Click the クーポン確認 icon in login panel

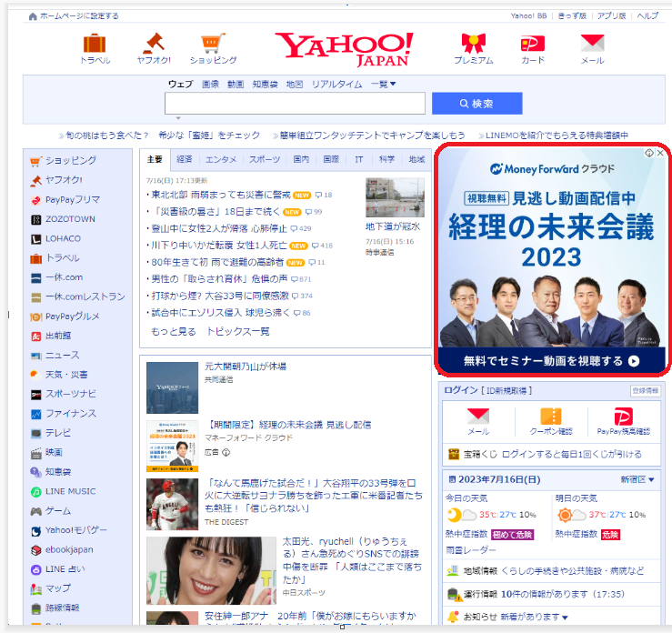(551, 417)
